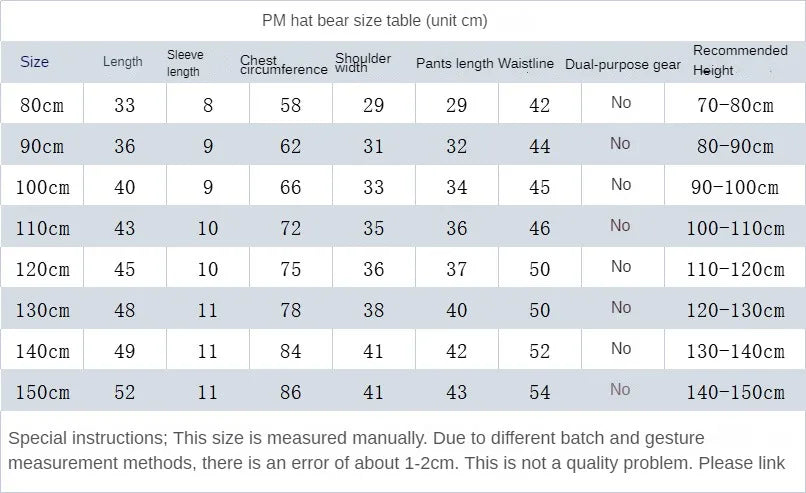The image size is (806, 493).
Task: Select the Shoulder width header
Action: [362, 63]
